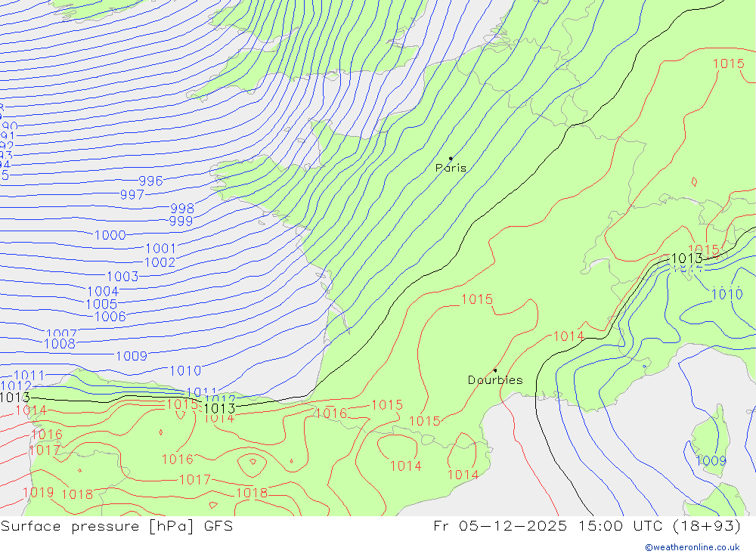Click the 'Fr 05-12-2025 15:00 UTC (18+93)' timestamp

pyautogui.click(x=587, y=525)
